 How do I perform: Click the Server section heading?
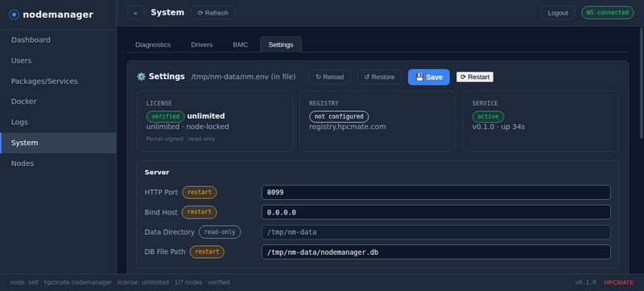coord(157,173)
